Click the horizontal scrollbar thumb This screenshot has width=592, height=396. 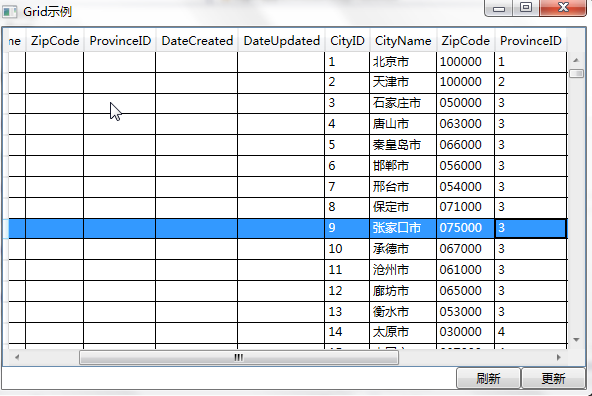pos(239,357)
